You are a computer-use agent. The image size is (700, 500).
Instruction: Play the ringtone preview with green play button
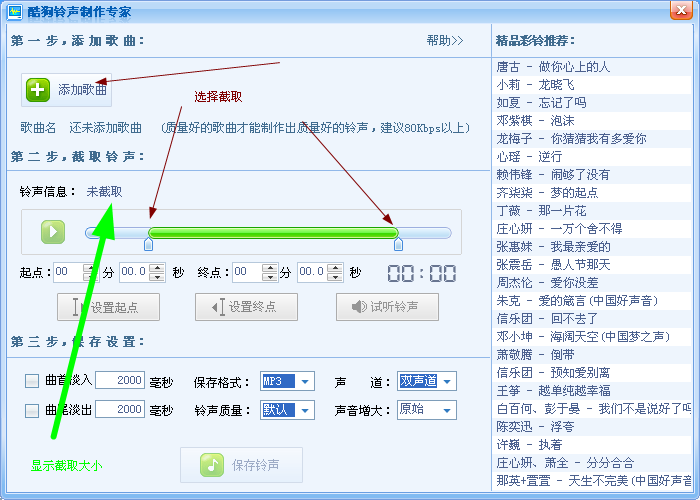(x=53, y=232)
